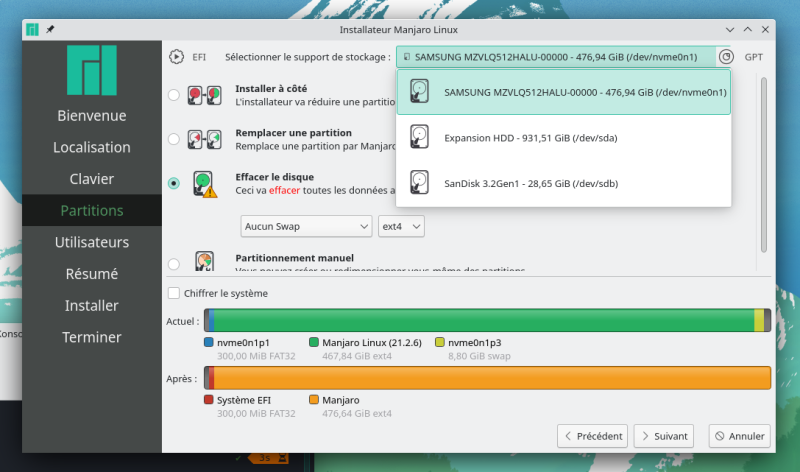The image size is (800, 472).
Task: Click the yellow nvme0n1p3 legend swatch
Action: pos(440,342)
